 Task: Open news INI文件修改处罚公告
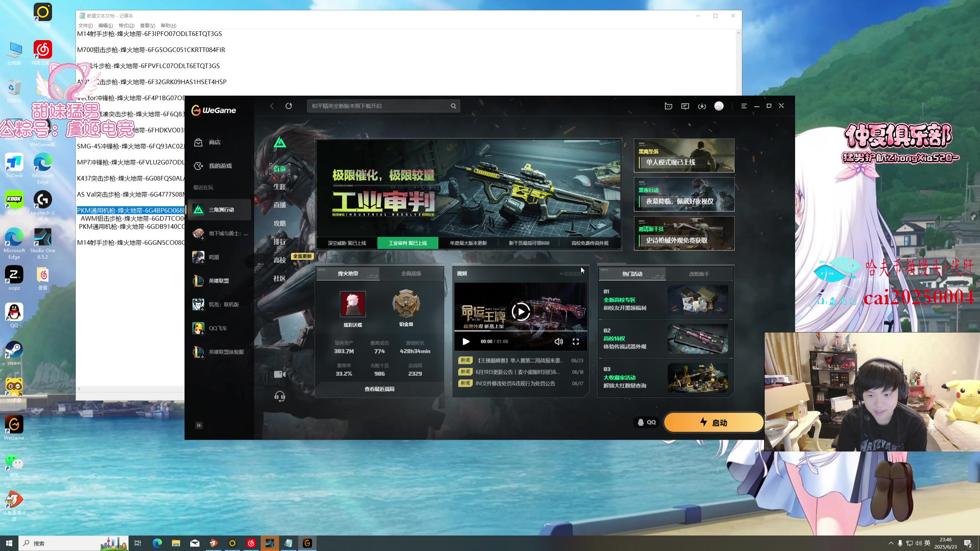[521, 383]
